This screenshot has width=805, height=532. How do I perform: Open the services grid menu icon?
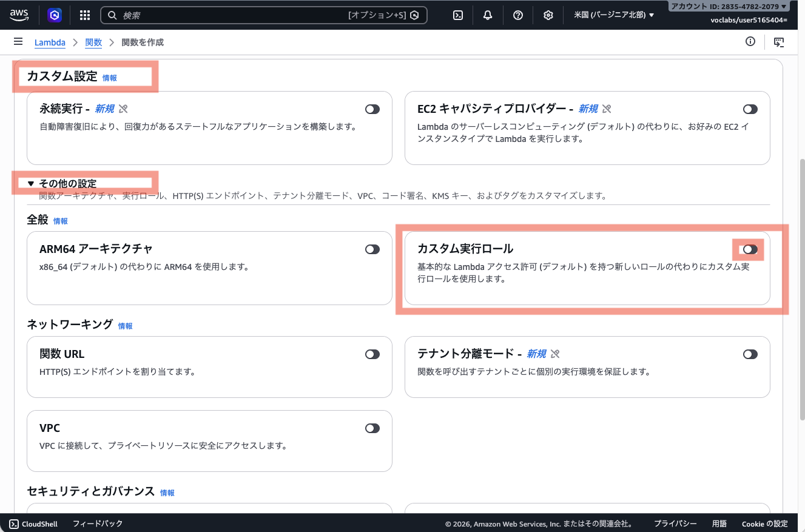pos(85,15)
